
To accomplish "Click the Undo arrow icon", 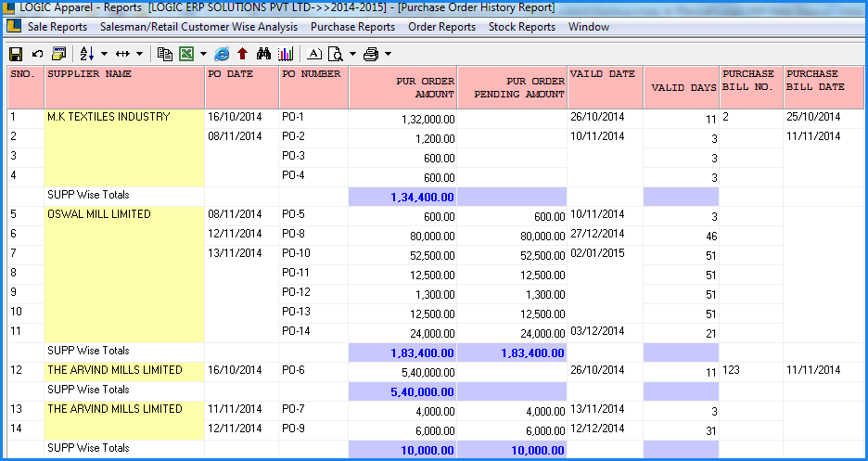I will click(x=38, y=54).
